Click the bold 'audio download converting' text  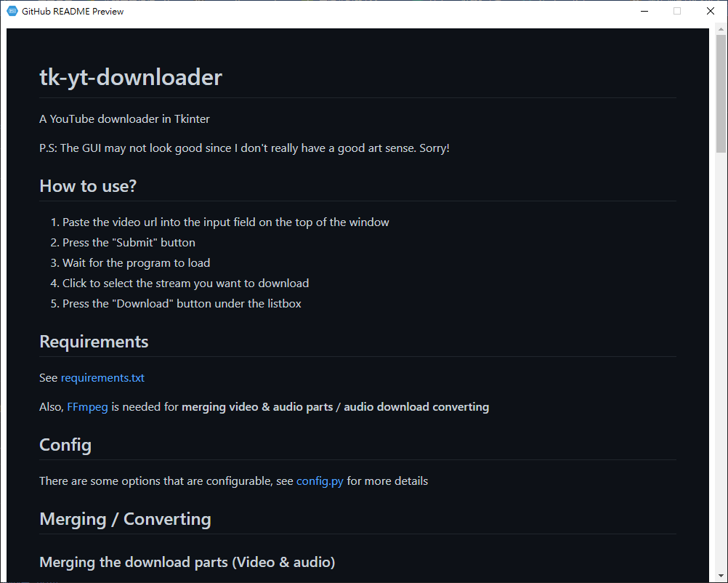[416, 407]
